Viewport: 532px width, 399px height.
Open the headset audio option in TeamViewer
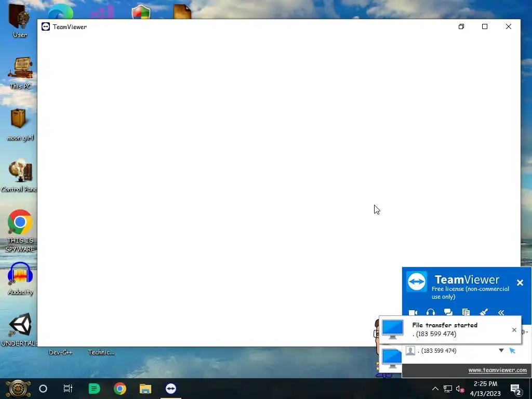(x=431, y=312)
